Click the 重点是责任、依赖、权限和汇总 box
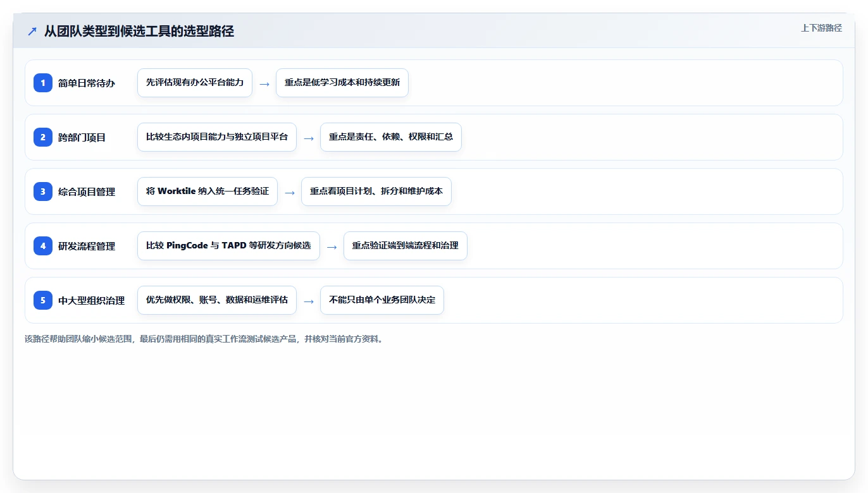Viewport: 868px width, 493px height. 391,137
